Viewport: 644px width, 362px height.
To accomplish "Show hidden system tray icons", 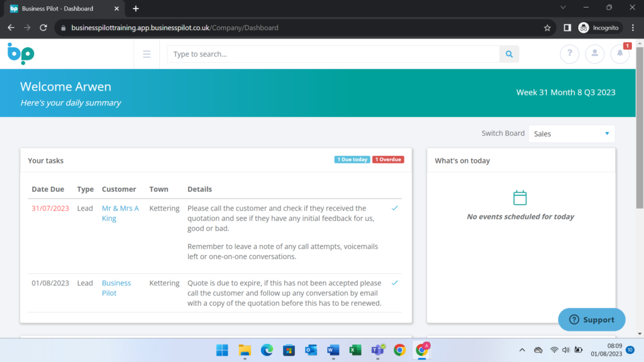I will click(x=521, y=350).
